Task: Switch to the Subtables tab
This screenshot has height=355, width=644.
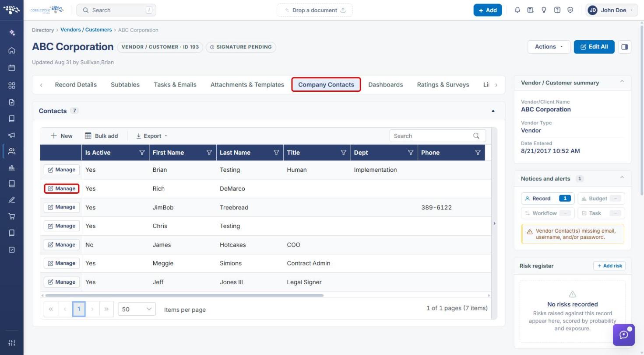Action: [x=125, y=85]
